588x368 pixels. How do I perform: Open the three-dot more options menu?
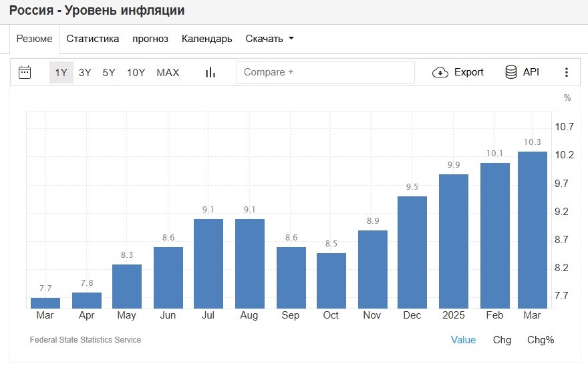pyautogui.click(x=566, y=72)
